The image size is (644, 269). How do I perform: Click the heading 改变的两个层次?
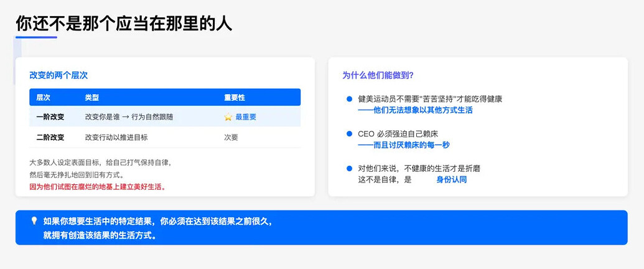[x=58, y=76]
